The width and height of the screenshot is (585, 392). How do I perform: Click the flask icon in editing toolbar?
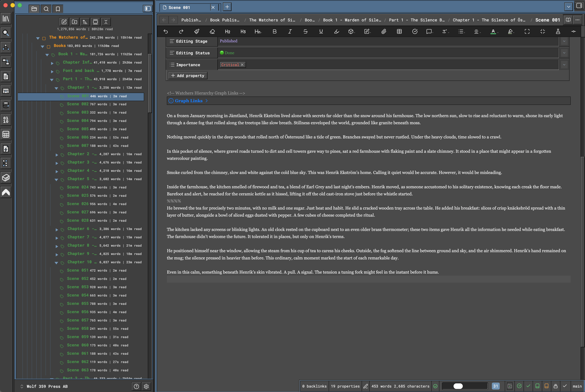click(x=558, y=32)
